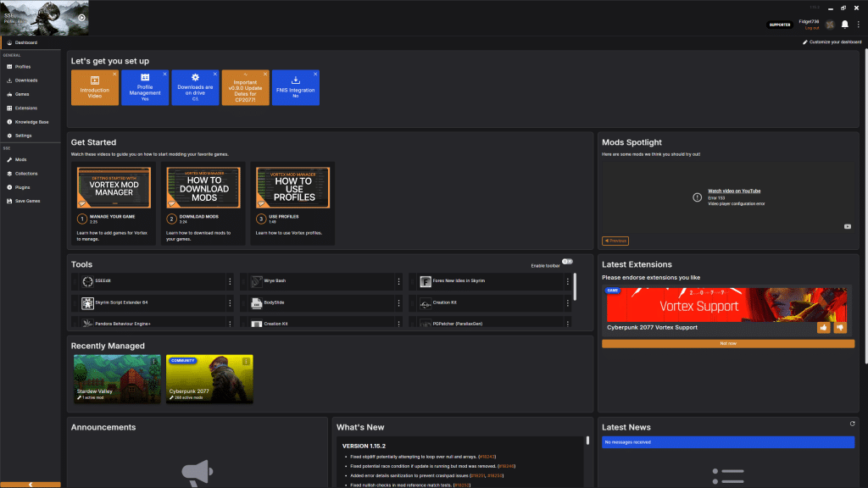Open options menu for Fores New Idles in Skyrim
The height and width of the screenshot is (488, 868).
click(x=567, y=281)
